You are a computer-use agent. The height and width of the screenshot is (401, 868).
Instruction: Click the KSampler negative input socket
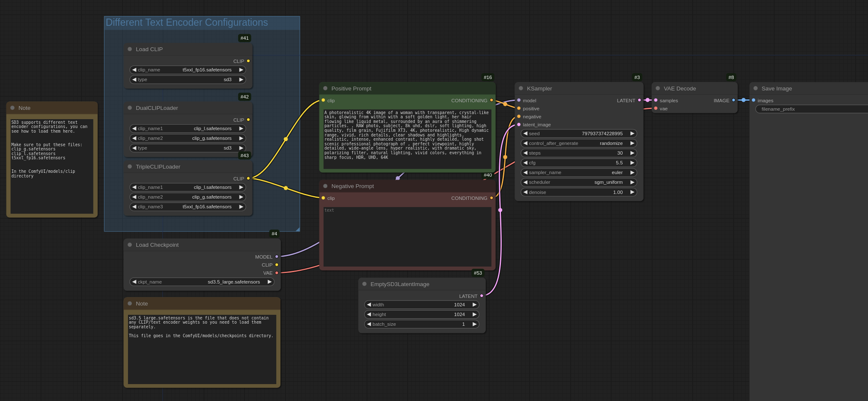click(x=519, y=117)
